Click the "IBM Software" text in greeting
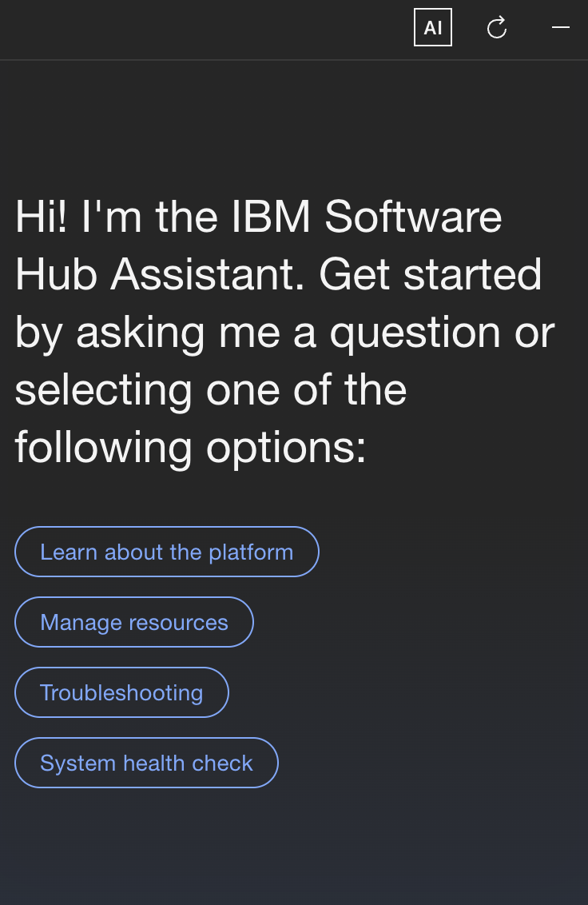The image size is (588, 905). pyautogui.click(x=367, y=217)
